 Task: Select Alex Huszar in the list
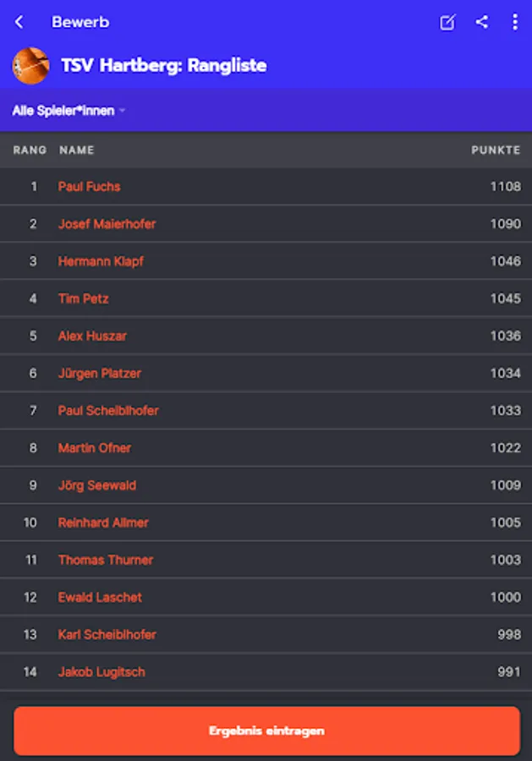pos(92,336)
